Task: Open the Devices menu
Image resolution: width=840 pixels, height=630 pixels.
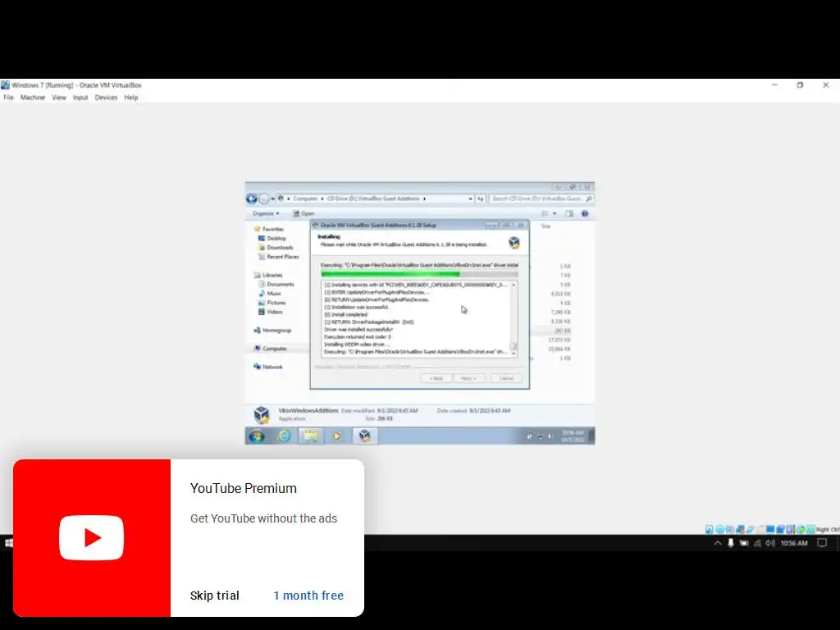Action: coord(106,98)
